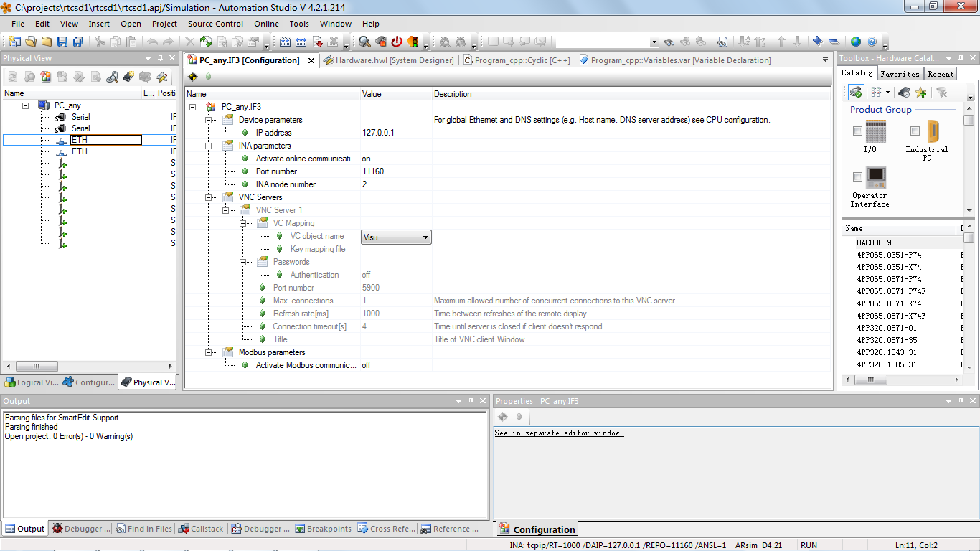Click the globe web icon in toolbar
Screen dimensions: 980x551
coord(856,42)
